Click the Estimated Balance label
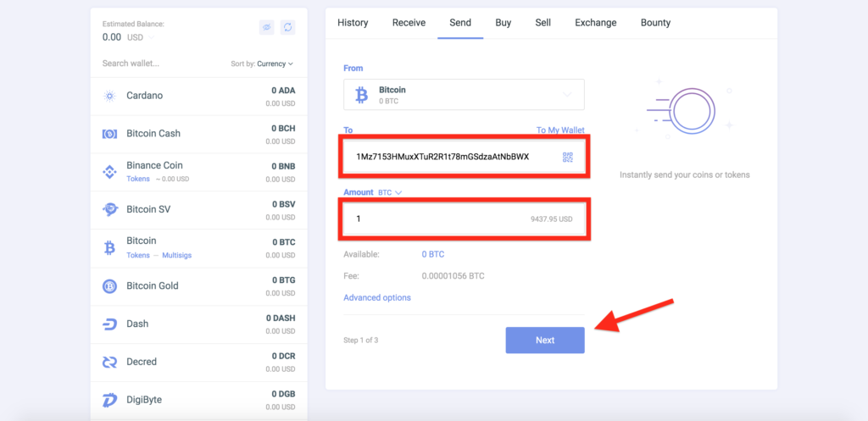This screenshot has width=868, height=421. 133,25
